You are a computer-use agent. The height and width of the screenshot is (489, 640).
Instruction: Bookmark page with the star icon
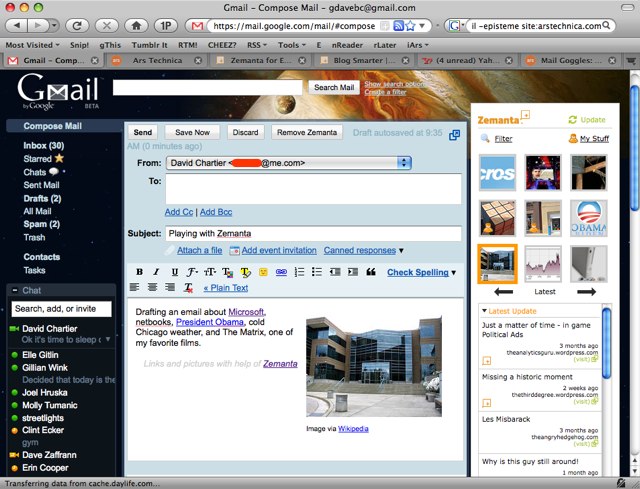pyautogui.click(x=411, y=26)
